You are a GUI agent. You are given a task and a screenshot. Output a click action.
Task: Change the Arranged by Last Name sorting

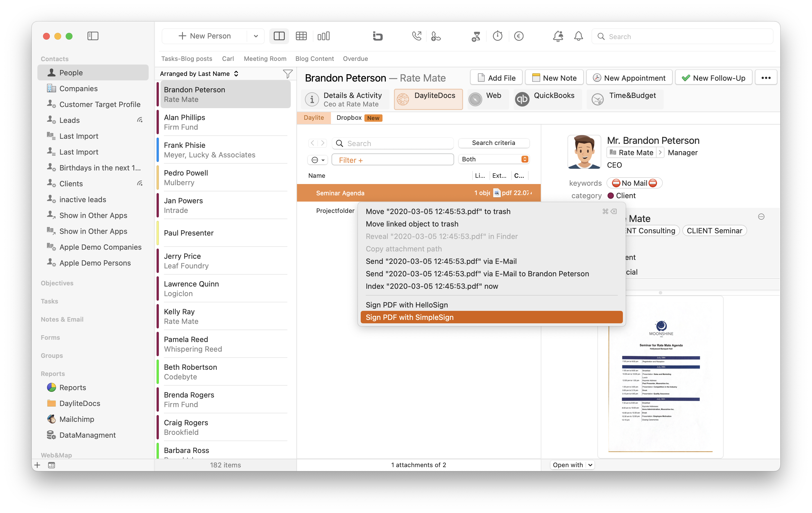pyautogui.click(x=199, y=74)
